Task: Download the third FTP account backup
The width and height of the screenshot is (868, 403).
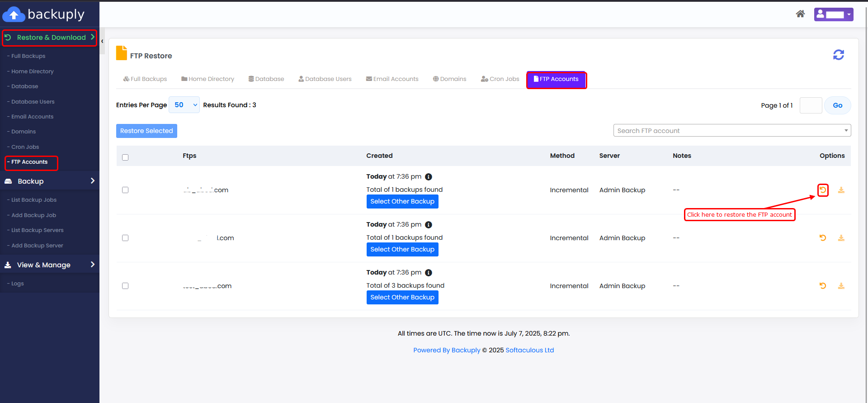Action: click(841, 286)
